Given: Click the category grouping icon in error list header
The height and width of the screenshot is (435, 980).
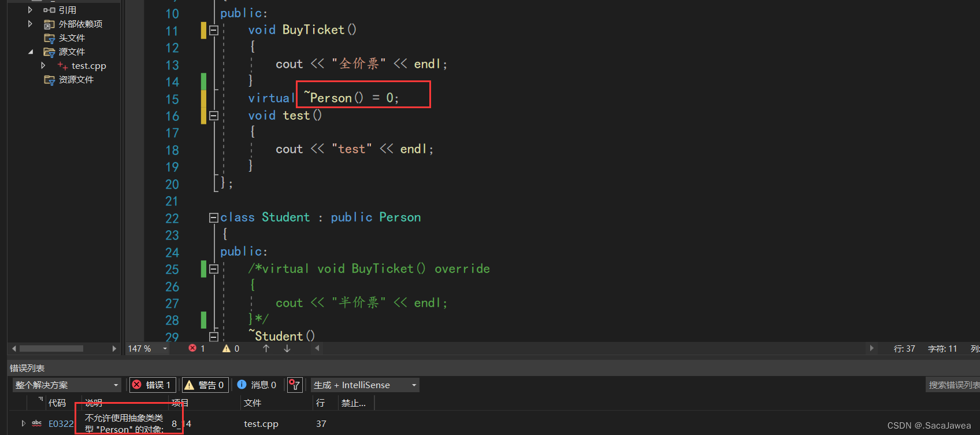Looking at the screenshot, I should (x=40, y=399).
